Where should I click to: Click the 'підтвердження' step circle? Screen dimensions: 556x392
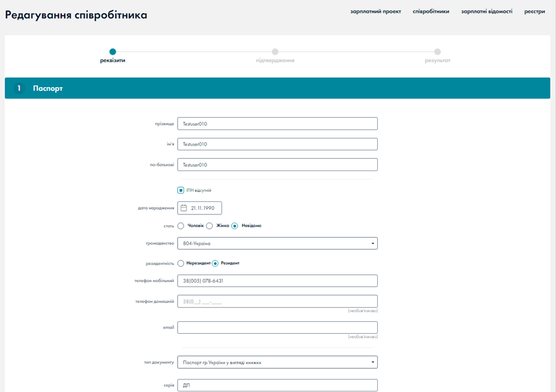[x=275, y=52]
